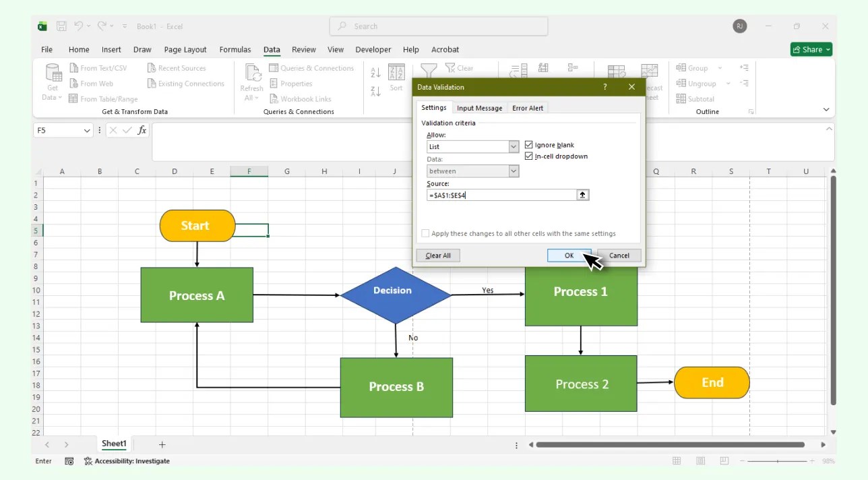Image resolution: width=868 pixels, height=480 pixels.
Task: Expand the Name Box dropdown
Action: point(87,130)
